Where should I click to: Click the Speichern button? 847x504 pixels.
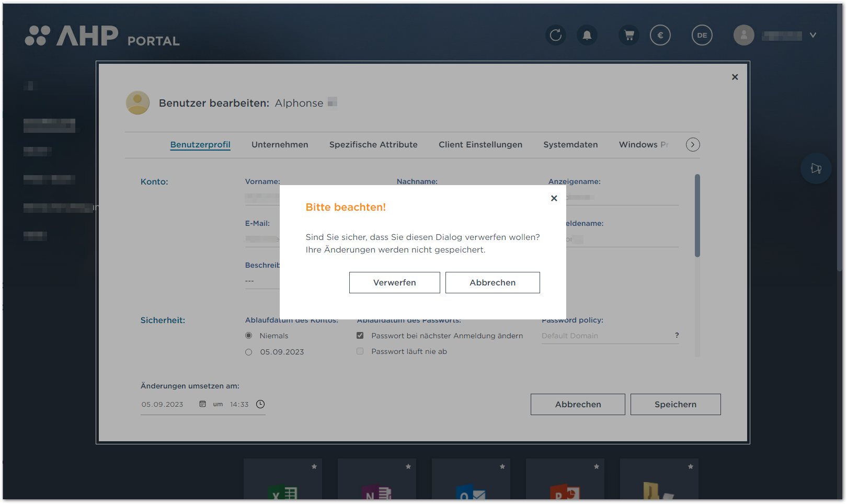(x=676, y=404)
